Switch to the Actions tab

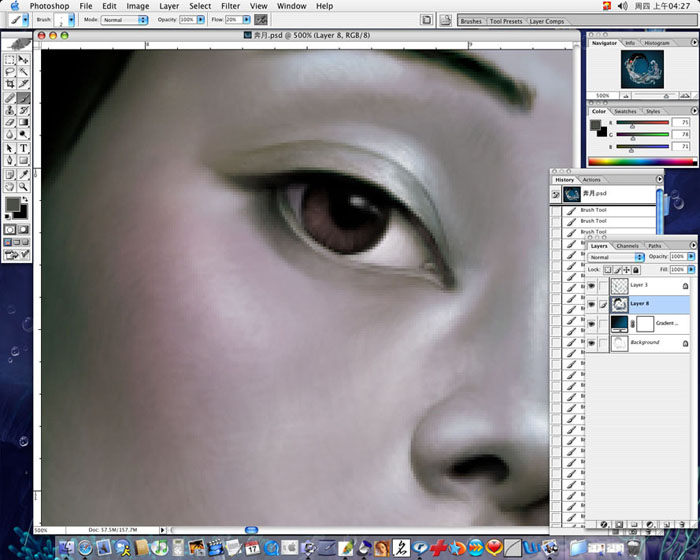[592, 180]
